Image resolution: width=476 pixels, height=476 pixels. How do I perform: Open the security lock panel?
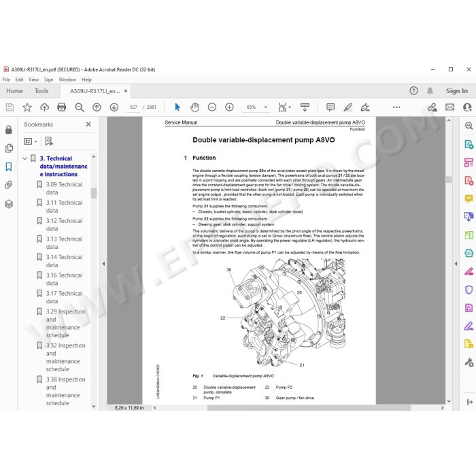click(x=8, y=130)
